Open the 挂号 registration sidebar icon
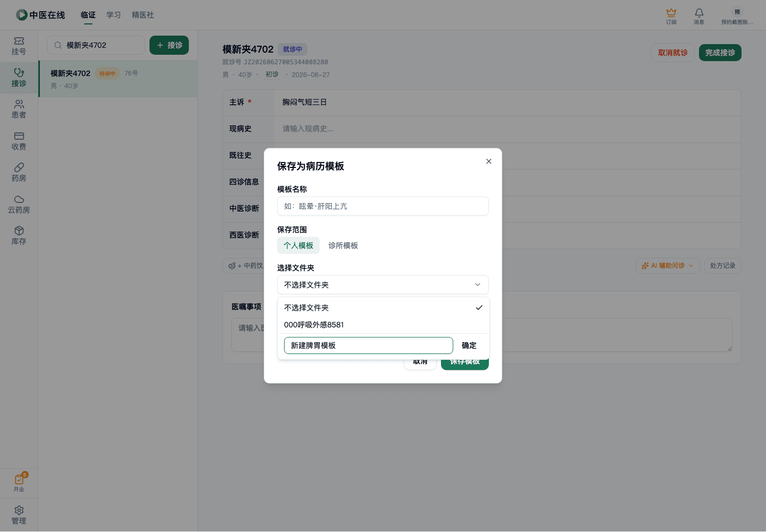Viewport: 766px width, 532px height. (x=19, y=41)
